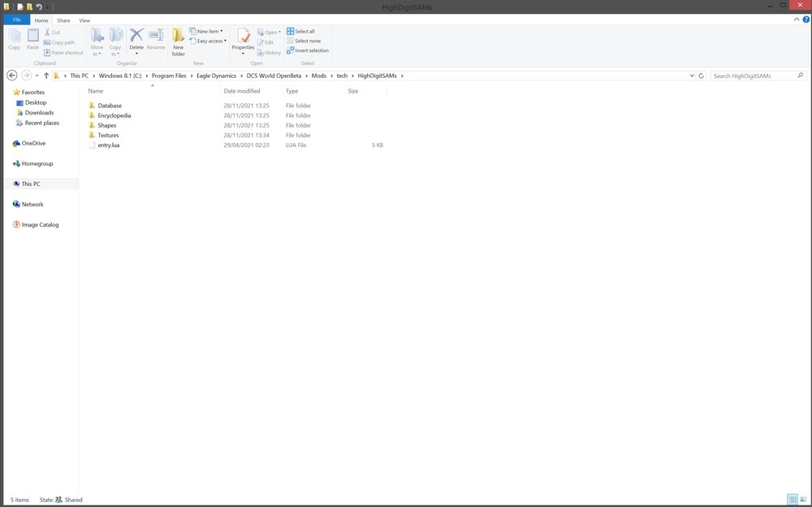
Task: Click Program Files in address bar
Action: [169, 76]
